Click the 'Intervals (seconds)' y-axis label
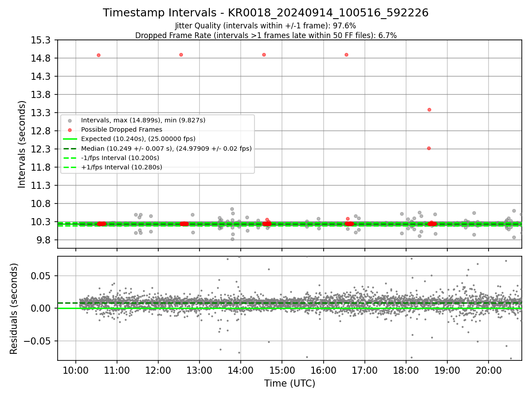532x399 pixels. 22,144
